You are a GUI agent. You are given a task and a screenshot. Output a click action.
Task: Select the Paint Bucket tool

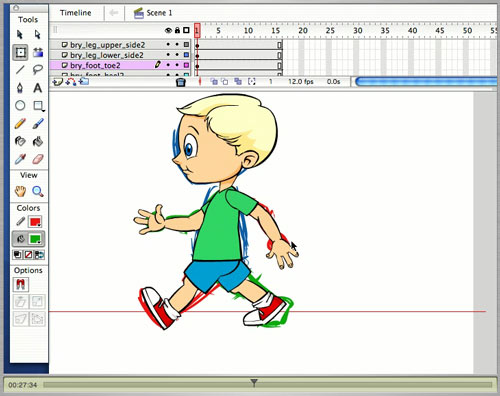(x=38, y=141)
